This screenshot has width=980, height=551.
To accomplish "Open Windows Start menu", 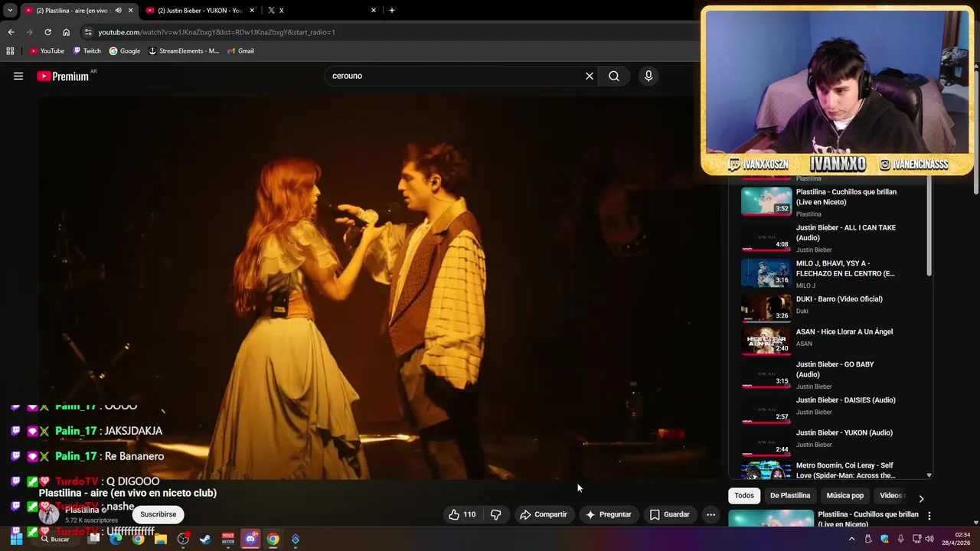I will 15,539.
